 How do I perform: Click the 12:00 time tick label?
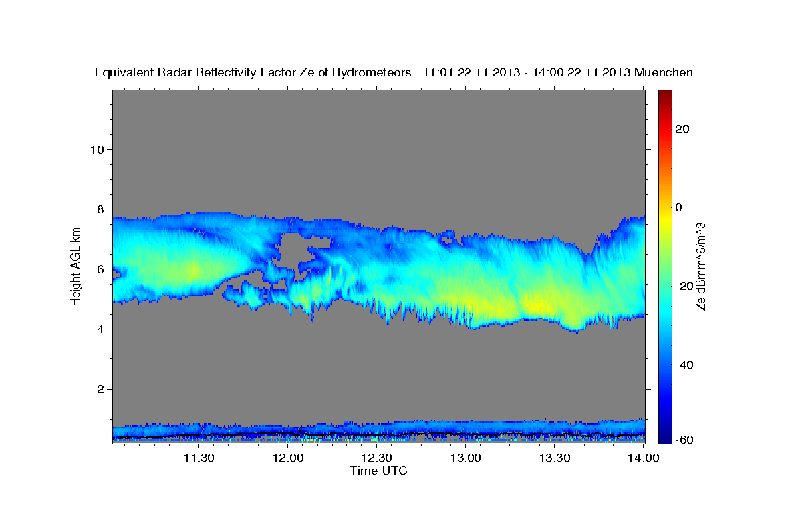[288, 458]
